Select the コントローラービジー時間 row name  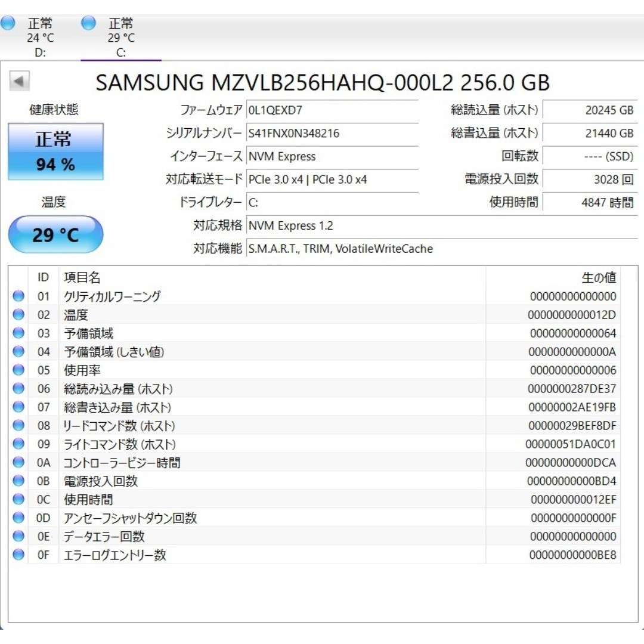pyautogui.click(x=122, y=463)
